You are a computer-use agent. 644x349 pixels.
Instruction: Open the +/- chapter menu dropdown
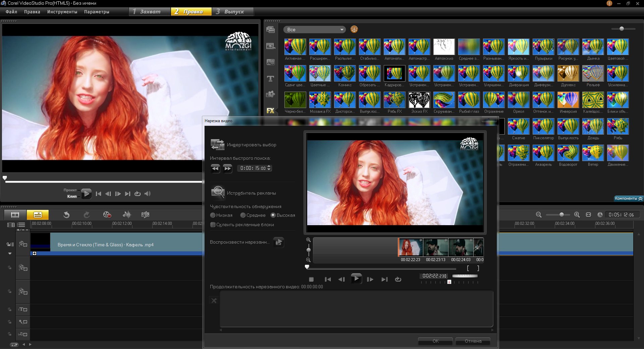(23, 230)
